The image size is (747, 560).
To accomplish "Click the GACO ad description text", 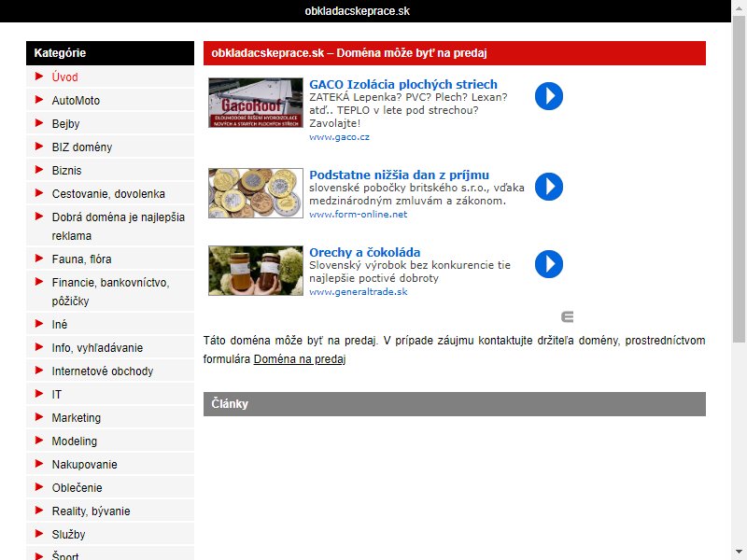I will tap(408, 110).
